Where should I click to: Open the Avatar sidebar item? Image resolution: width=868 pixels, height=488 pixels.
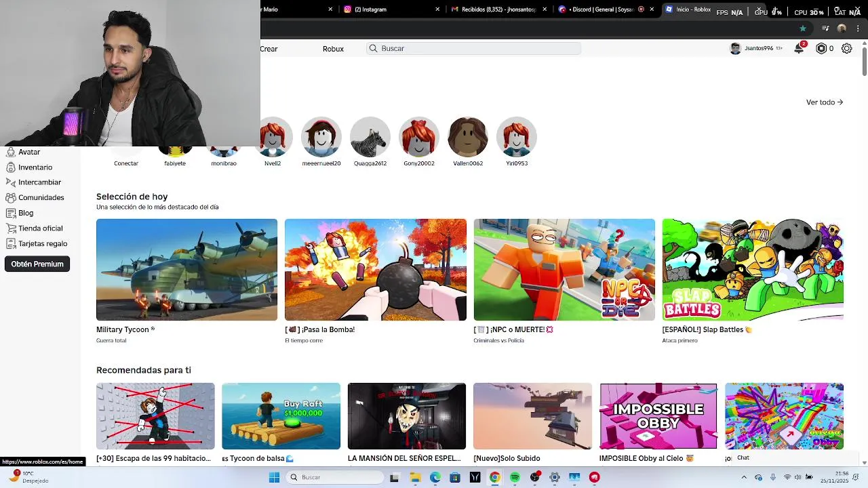[23, 152]
